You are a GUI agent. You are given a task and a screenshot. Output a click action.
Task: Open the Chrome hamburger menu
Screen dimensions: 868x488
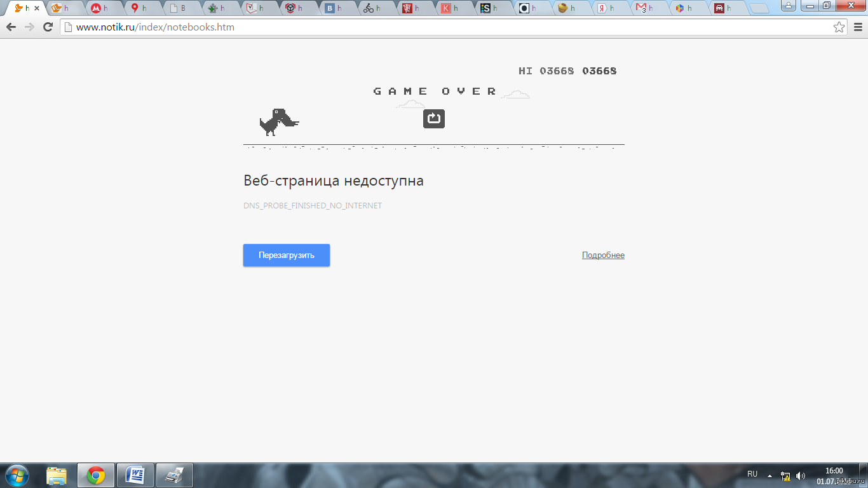pyautogui.click(x=857, y=27)
